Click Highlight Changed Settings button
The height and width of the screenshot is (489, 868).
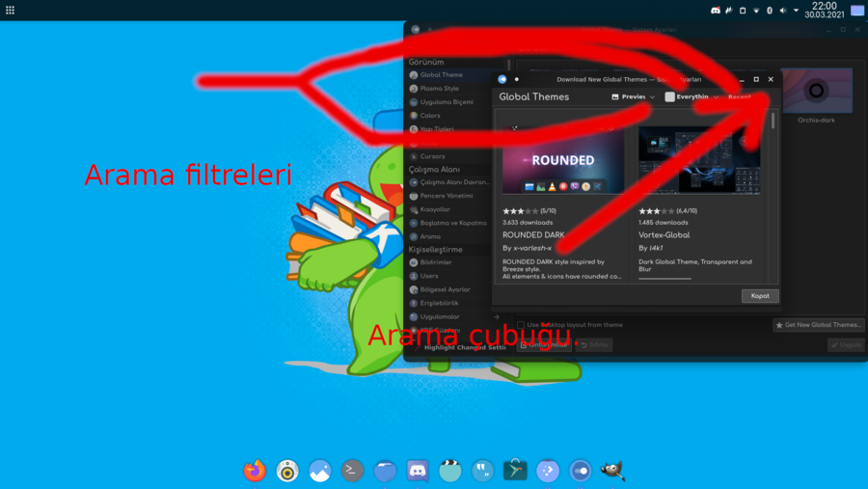(460, 347)
